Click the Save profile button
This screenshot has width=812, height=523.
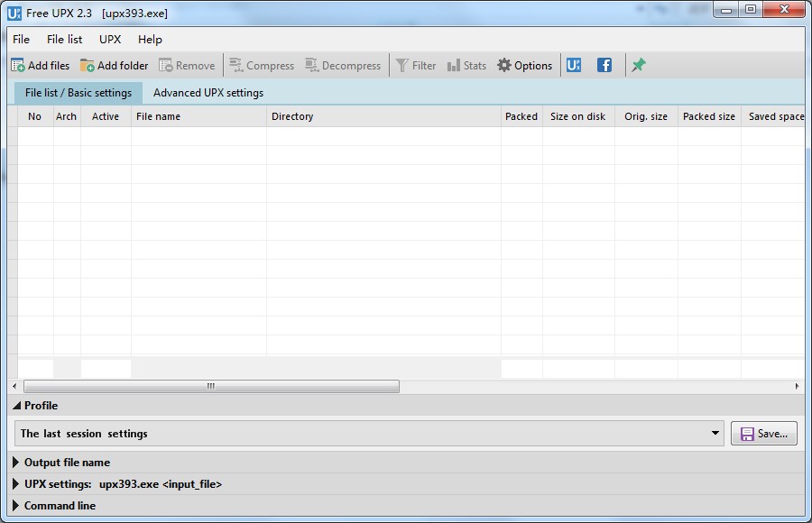[763, 434]
